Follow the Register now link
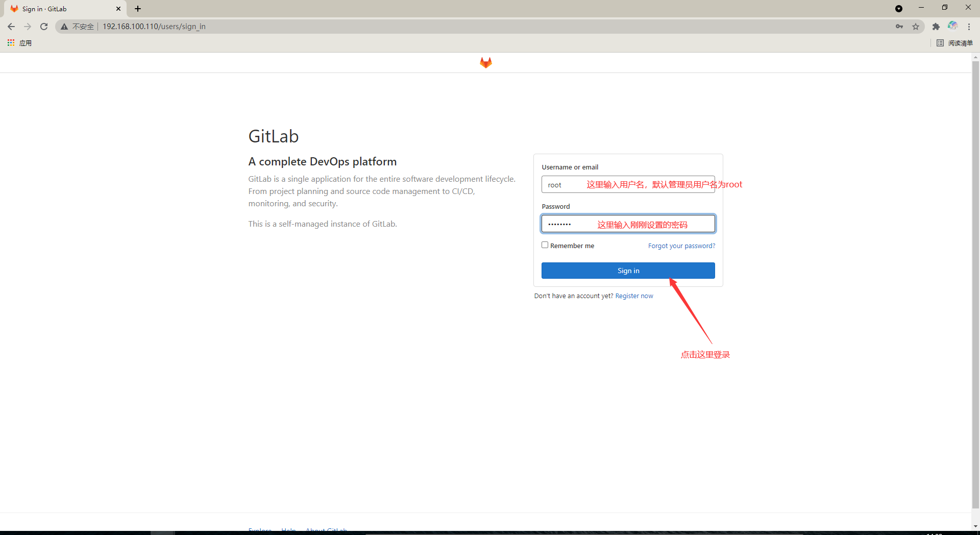Screen dimensions: 980x535 (x=634, y=296)
